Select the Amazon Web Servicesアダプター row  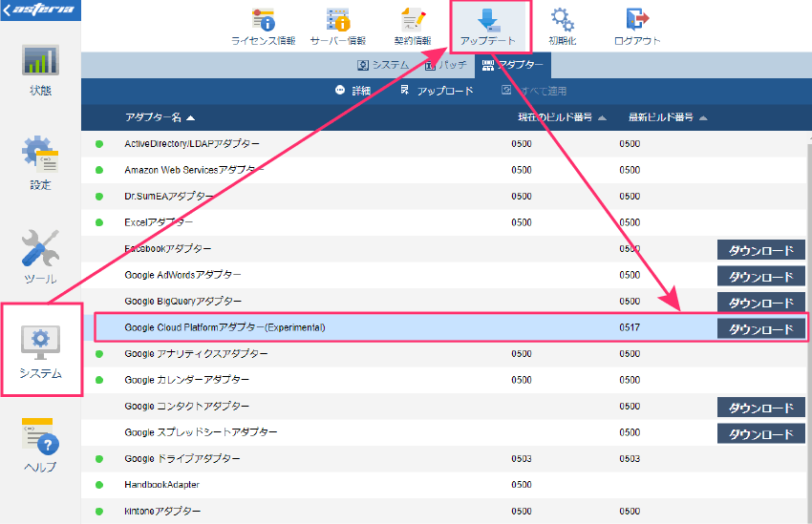445,170
